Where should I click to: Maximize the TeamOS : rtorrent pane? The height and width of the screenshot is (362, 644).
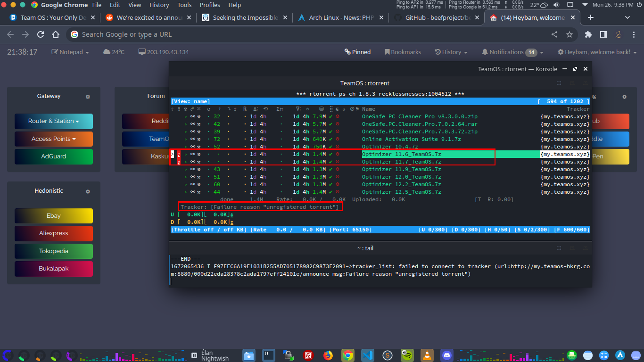pyautogui.click(x=559, y=83)
